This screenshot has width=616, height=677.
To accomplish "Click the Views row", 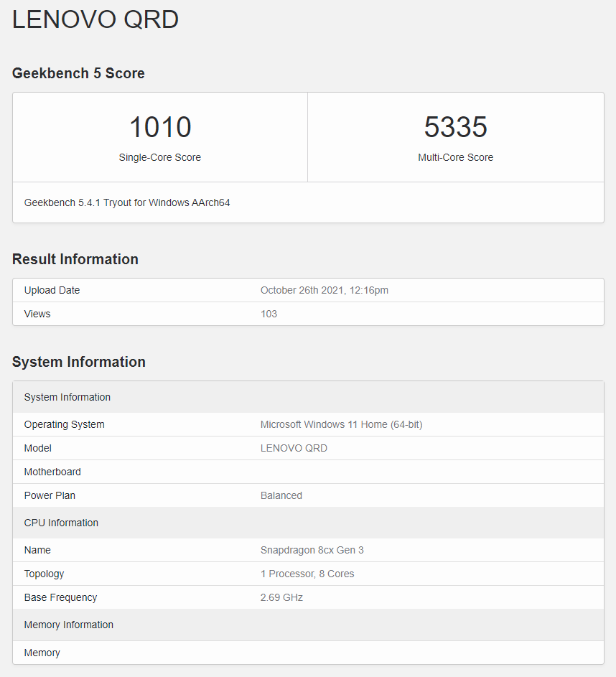I will coord(36,314).
